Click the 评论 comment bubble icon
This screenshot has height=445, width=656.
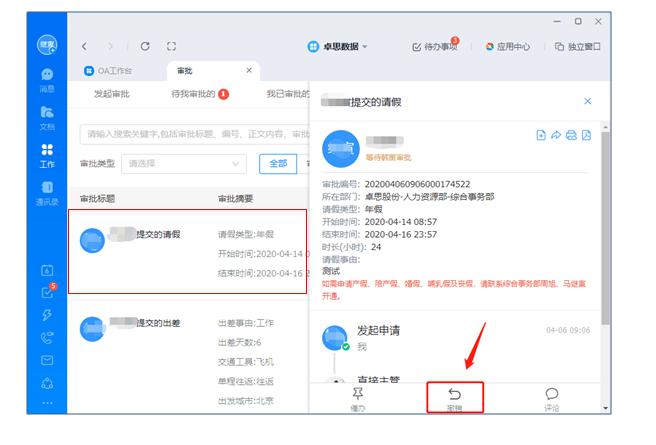552,399
